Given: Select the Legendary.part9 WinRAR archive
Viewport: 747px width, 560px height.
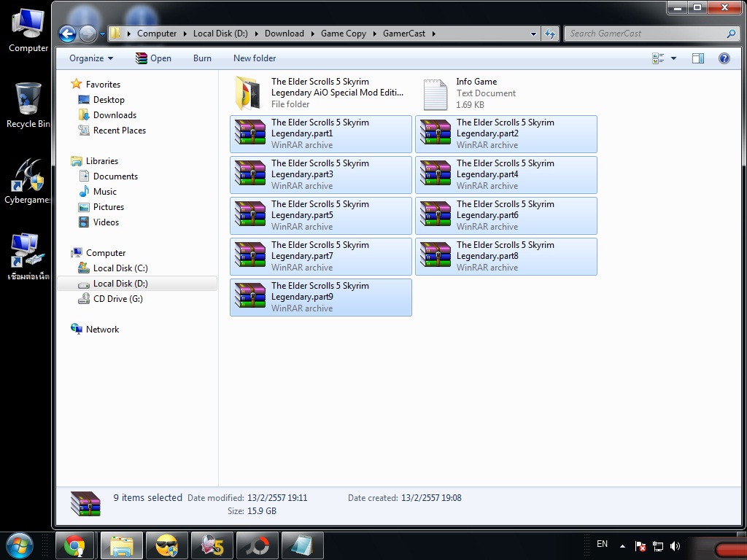Looking at the screenshot, I should coord(321,297).
